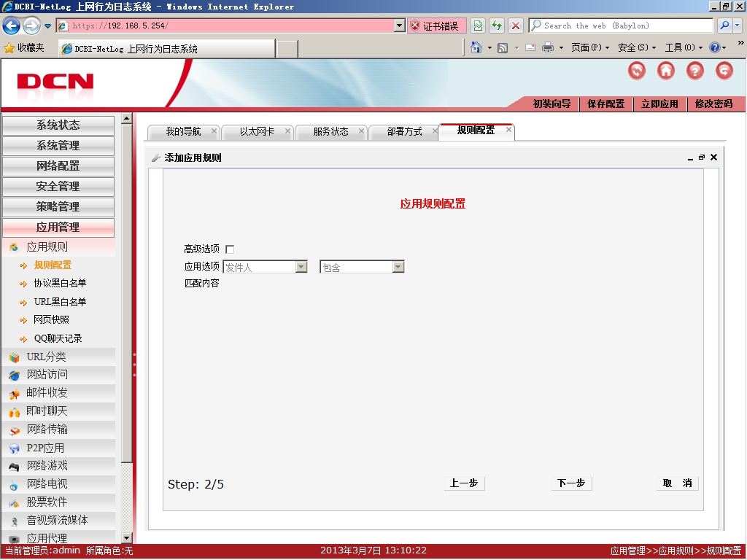Enable the 高级选项 checkbox

[230, 249]
